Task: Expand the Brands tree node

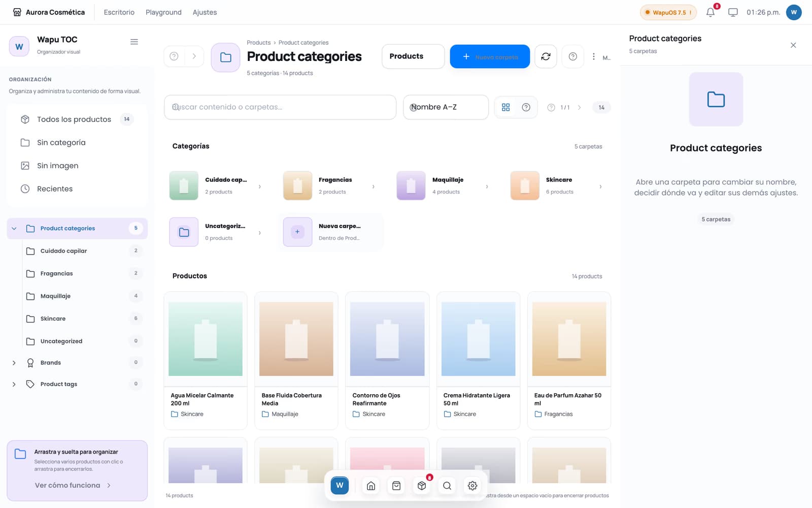Action: (x=14, y=363)
